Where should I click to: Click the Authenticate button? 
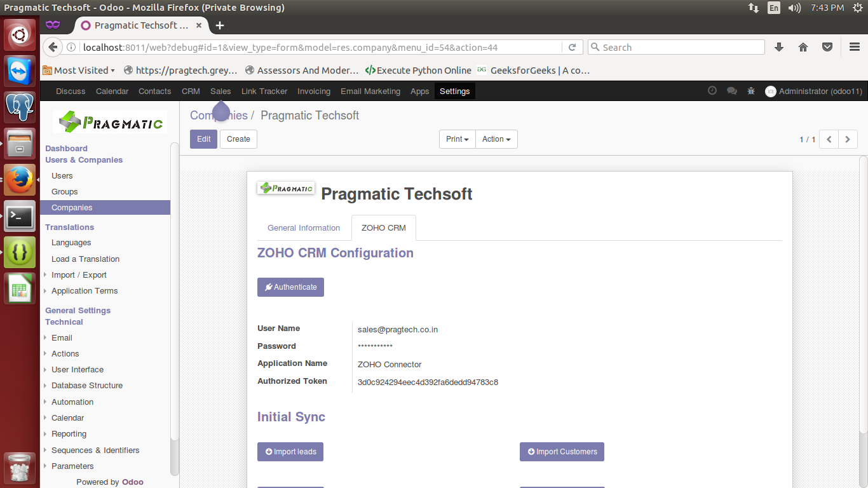coord(290,287)
